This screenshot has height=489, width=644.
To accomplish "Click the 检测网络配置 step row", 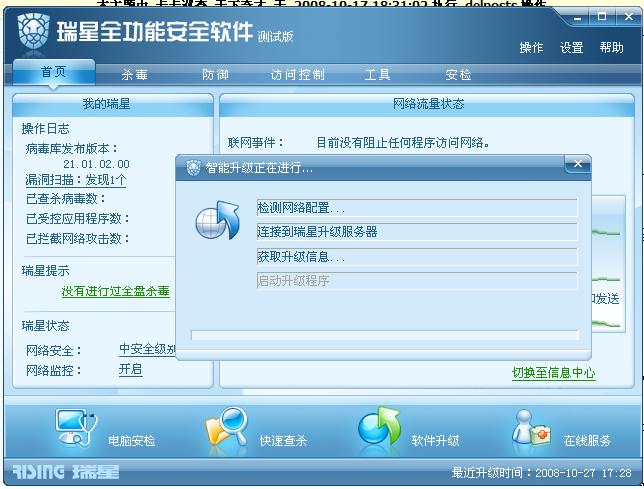I will [417, 208].
